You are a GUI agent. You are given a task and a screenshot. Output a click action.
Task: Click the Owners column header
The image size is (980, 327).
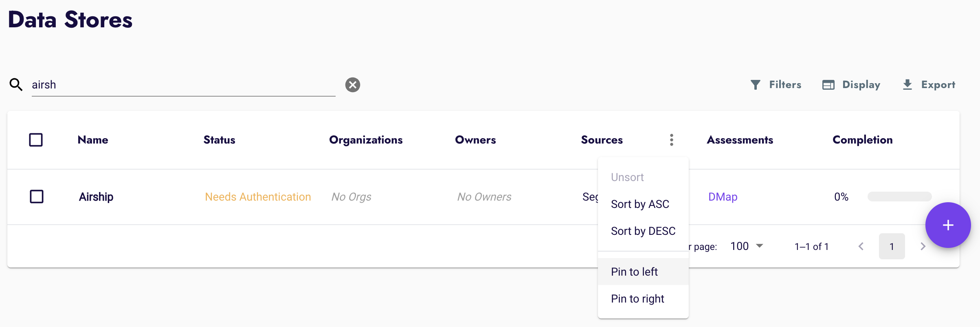[x=475, y=140]
